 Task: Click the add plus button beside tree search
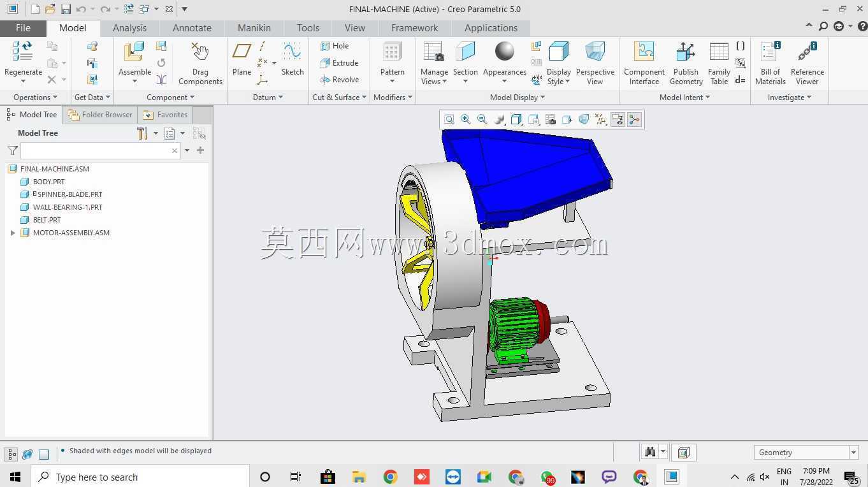(200, 150)
